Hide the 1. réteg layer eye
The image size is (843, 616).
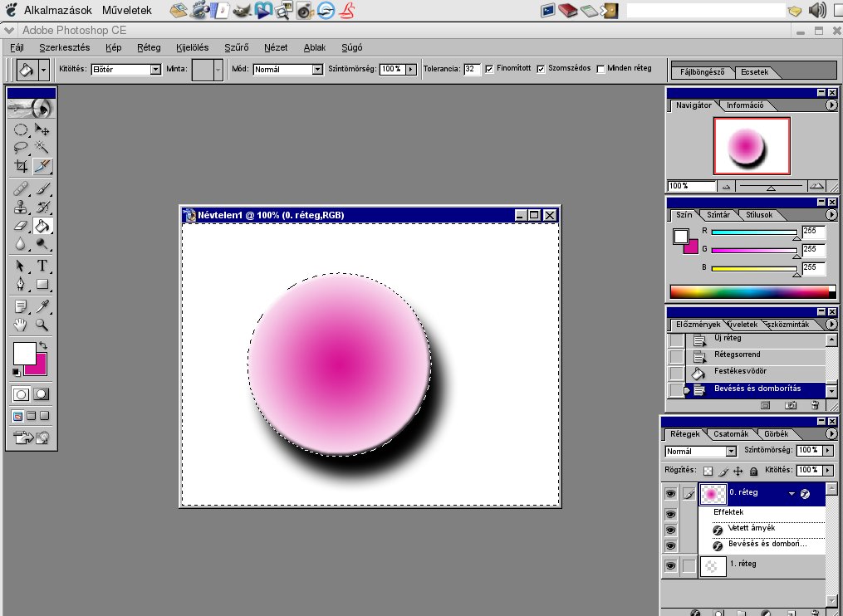pos(670,565)
